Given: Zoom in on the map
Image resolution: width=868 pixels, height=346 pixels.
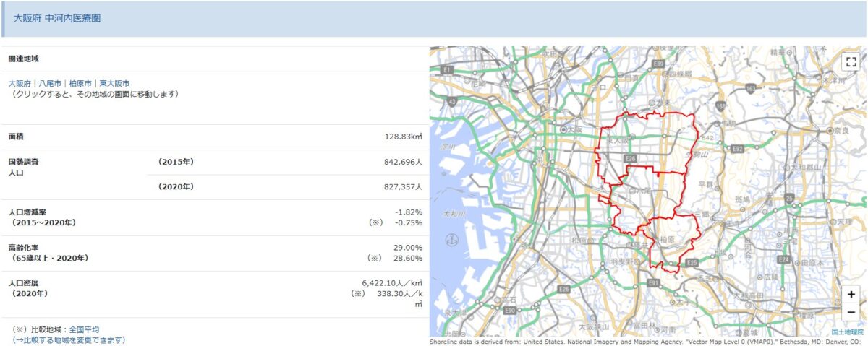Looking at the screenshot, I should click(851, 294).
